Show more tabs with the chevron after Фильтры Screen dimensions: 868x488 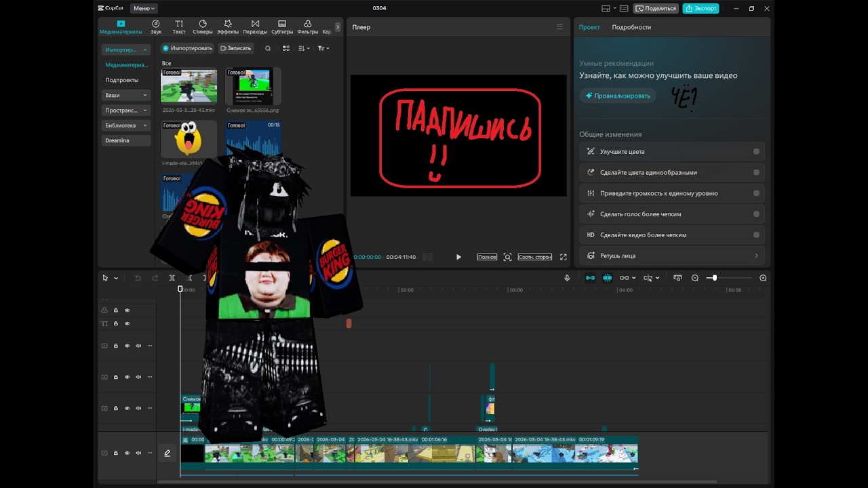tap(338, 27)
